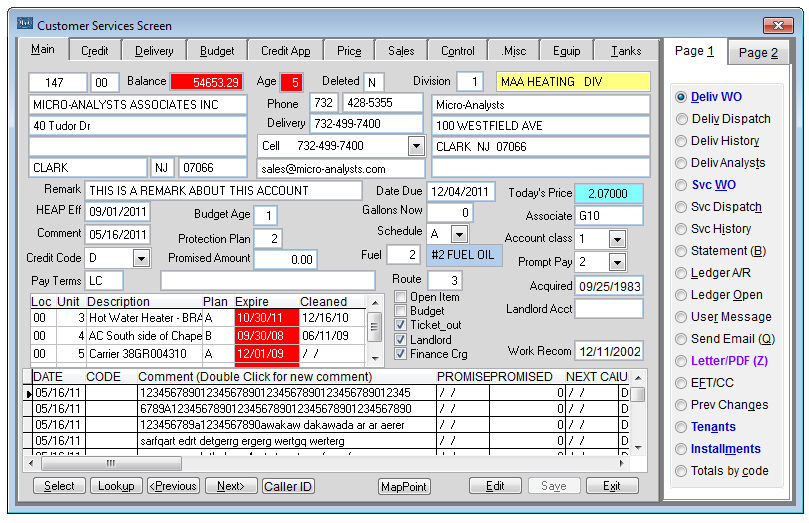Image resolution: width=809 pixels, height=523 pixels.
Task: Expand the Schedule dropdown
Action: pos(459,234)
